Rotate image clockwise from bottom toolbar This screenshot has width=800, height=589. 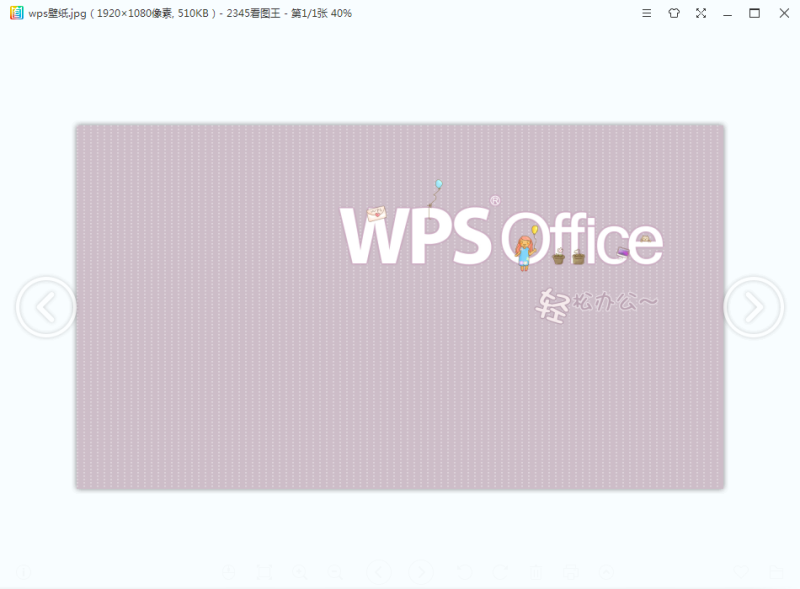pos(501,572)
